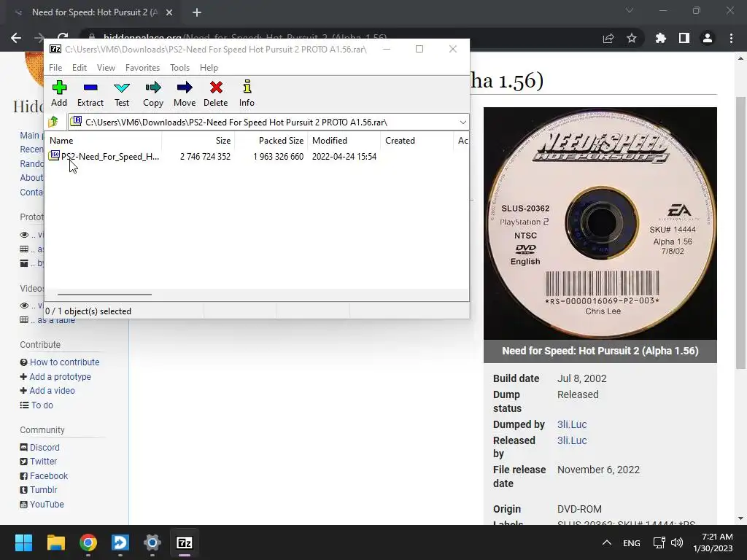This screenshot has height=560, width=747.
Task: Open the Released by 3li.Luc link
Action: pos(572,440)
